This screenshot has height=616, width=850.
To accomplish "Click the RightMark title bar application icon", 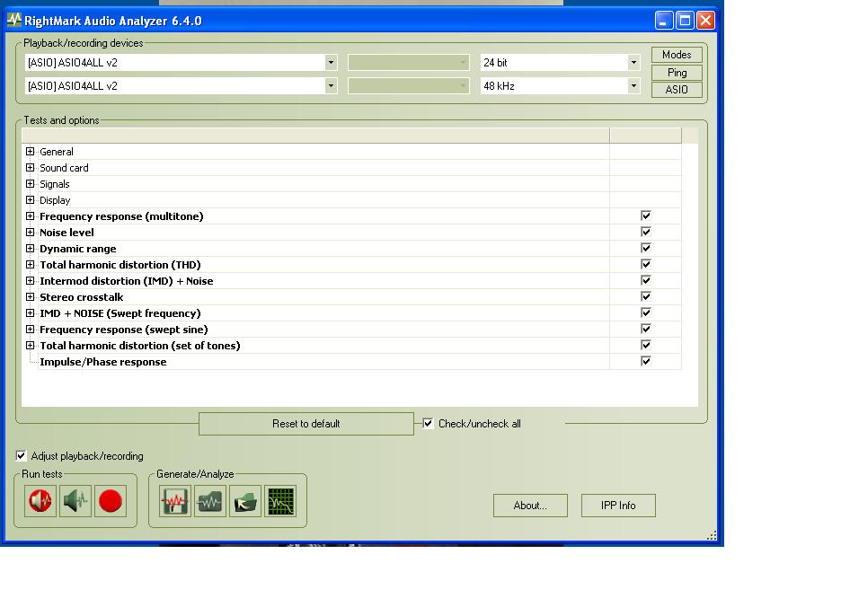I will coord(14,21).
